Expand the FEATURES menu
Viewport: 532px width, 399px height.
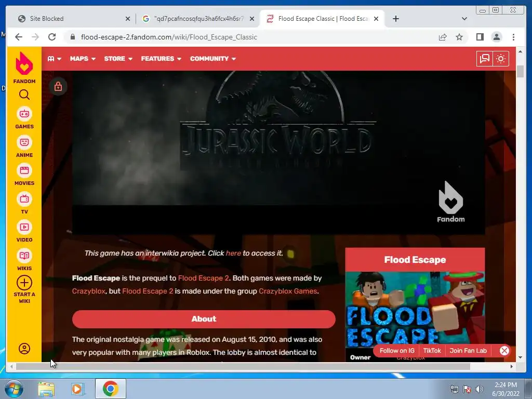point(161,59)
